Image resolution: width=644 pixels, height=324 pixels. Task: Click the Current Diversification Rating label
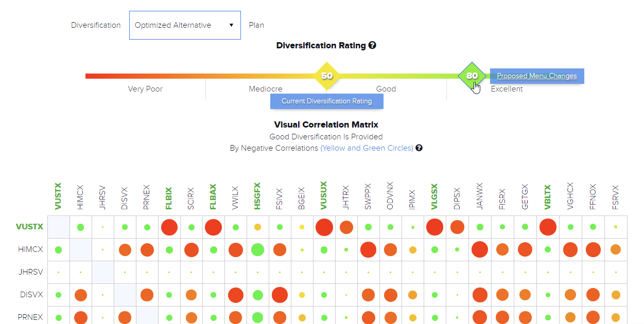pyautogui.click(x=326, y=101)
